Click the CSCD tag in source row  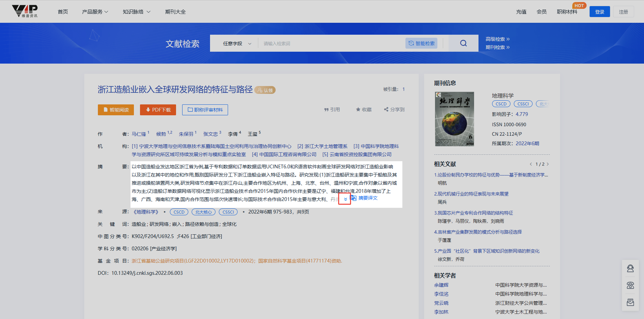[x=179, y=212]
